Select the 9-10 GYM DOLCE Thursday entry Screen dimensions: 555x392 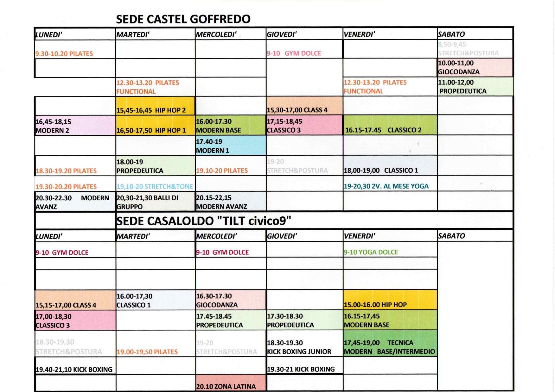[294, 53]
